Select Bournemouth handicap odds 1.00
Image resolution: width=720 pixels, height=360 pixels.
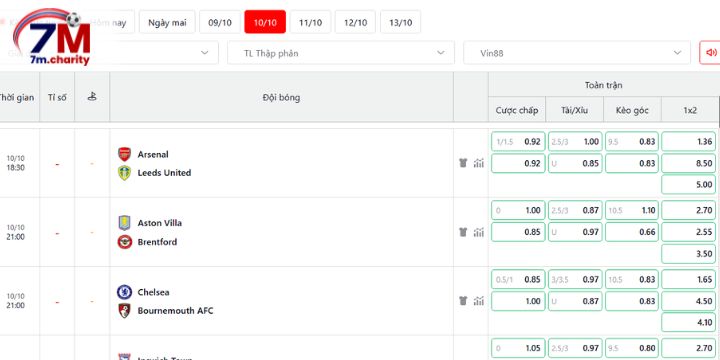tap(518, 301)
